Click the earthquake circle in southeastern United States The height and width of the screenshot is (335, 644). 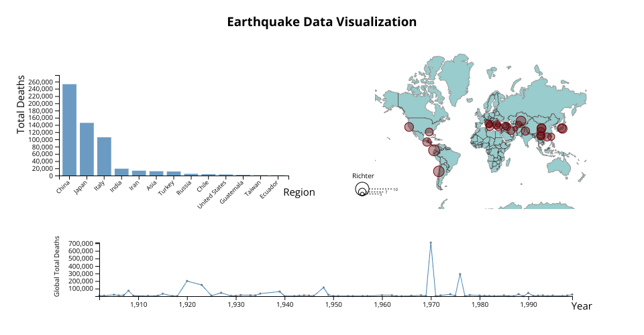pos(429,132)
